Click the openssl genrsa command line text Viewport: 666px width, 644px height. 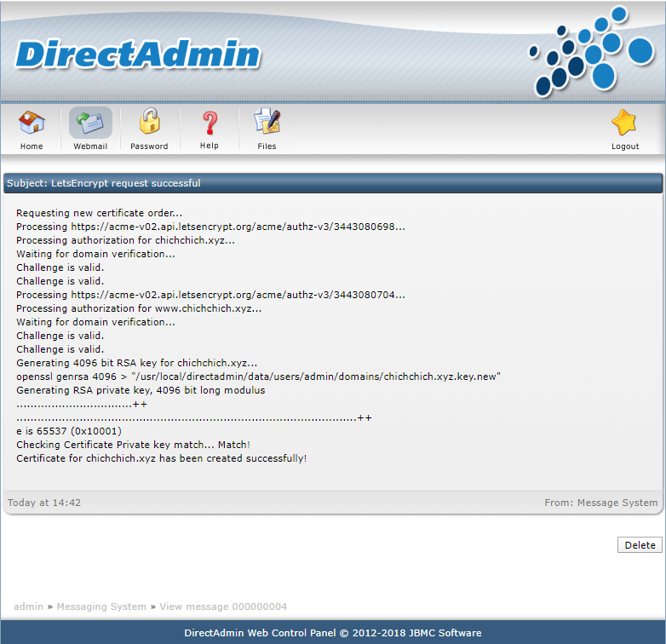[x=258, y=377]
